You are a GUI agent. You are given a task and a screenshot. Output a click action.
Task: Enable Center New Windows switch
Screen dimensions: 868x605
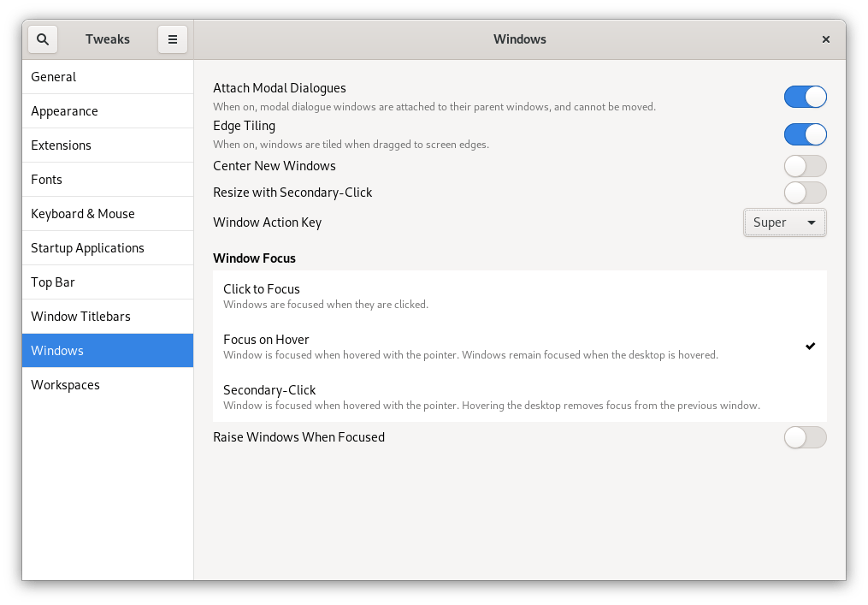point(805,166)
